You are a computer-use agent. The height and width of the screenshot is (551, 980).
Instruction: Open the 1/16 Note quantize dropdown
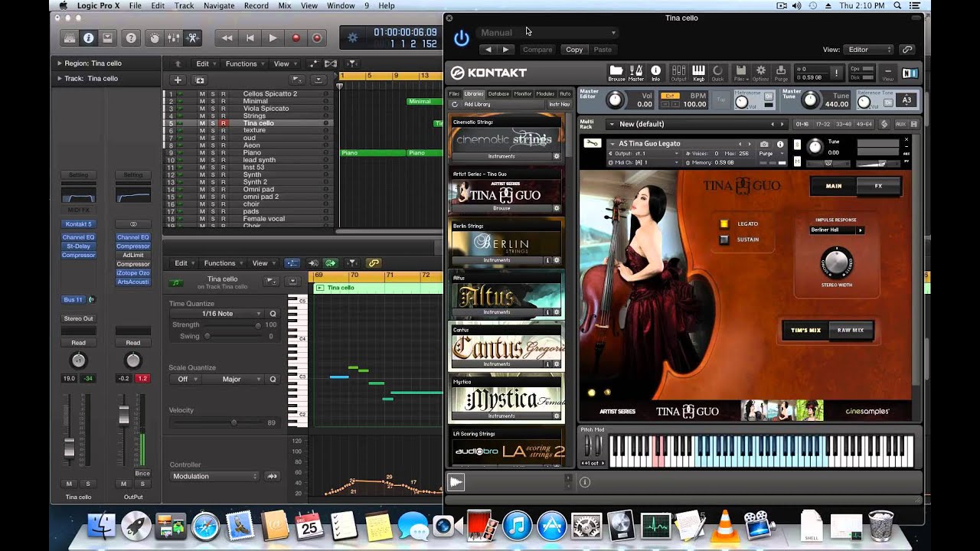[x=217, y=314]
